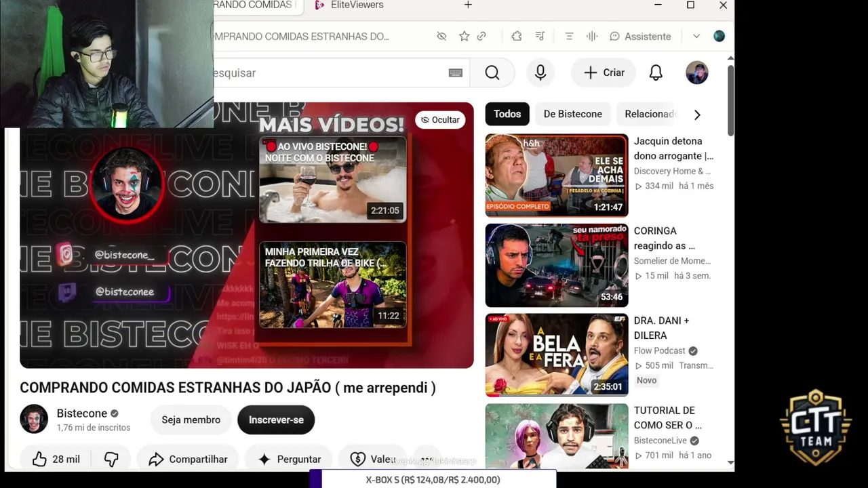
Task: Click 'BisteconeLive' channel name
Action: [x=660, y=441]
